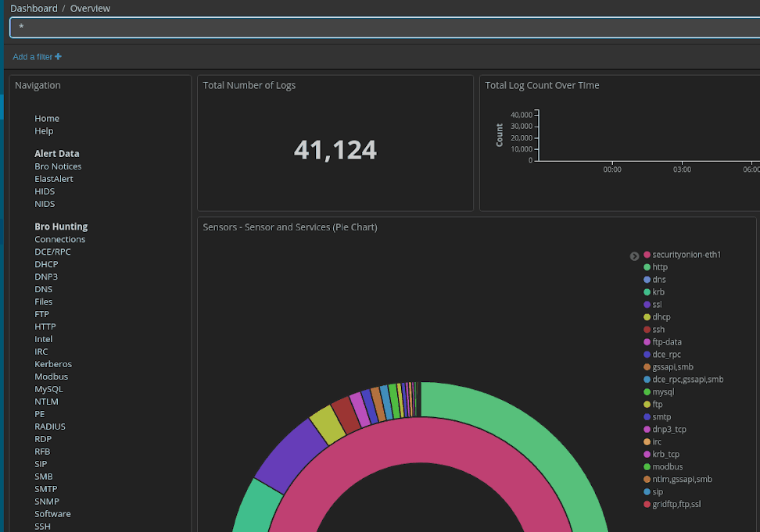This screenshot has height=532, width=760.
Task: Toggle the legend collapse arrow icon
Action: coord(634,256)
